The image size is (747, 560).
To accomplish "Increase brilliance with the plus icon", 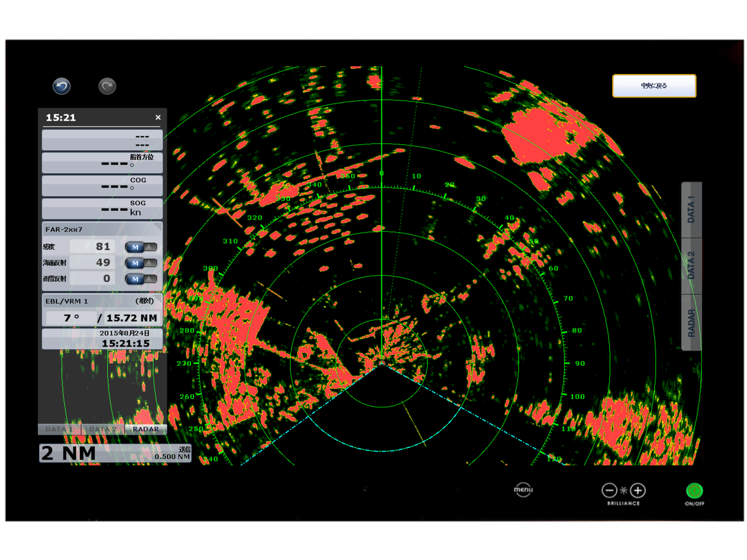I will pyautogui.click(x=638, y=491).
